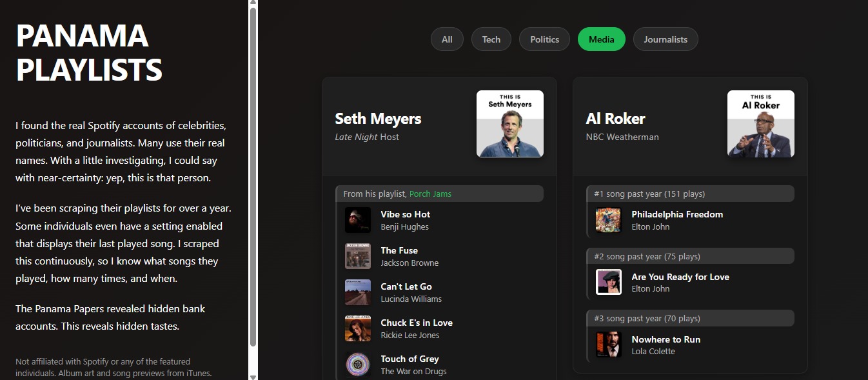Click the song title Touch of Grey
The height and width of the screenshot is (380, 868).
point(410,359)
